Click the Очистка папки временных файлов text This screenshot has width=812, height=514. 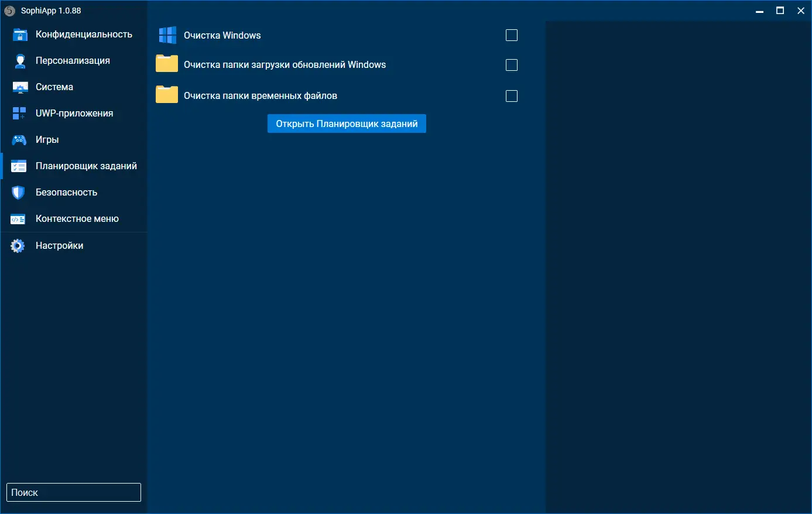261,95
